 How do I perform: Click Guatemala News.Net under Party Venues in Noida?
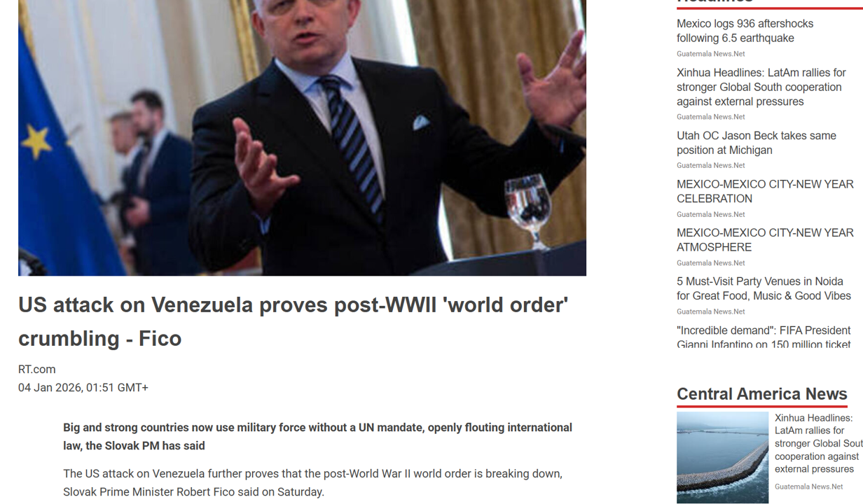[710, 311]
